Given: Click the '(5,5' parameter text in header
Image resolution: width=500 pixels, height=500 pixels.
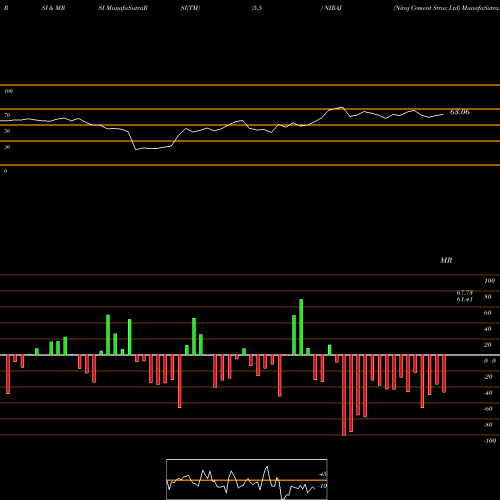Looking at the screenshot, I should [257, 8].
